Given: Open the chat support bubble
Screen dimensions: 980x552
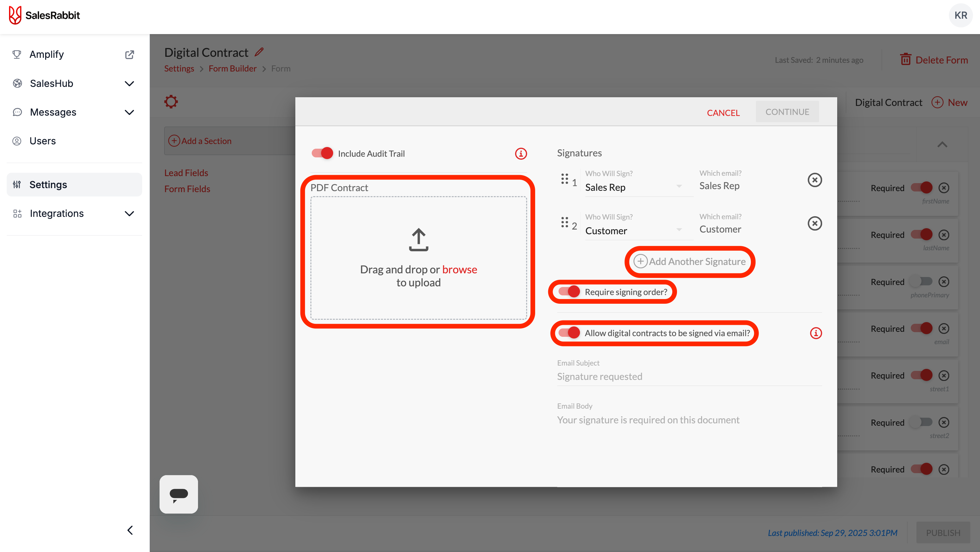Looking at the screenshot, I should [x=178, y=494].
